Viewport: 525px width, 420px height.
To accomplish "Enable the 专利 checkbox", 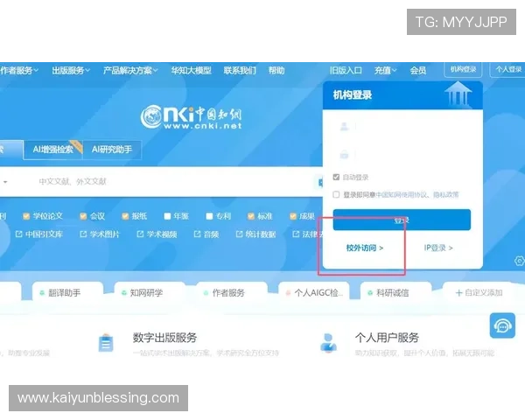I will (x=209, y=216).
